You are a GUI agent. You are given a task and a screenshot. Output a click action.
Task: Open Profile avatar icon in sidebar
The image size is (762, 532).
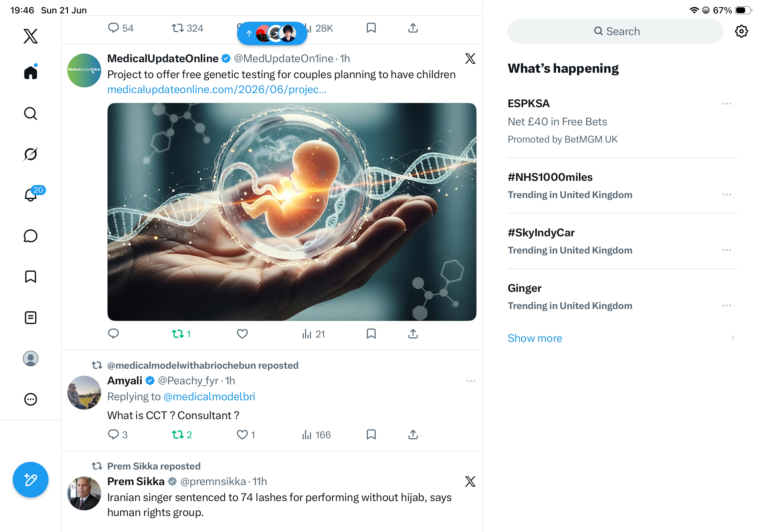point(31,358)
